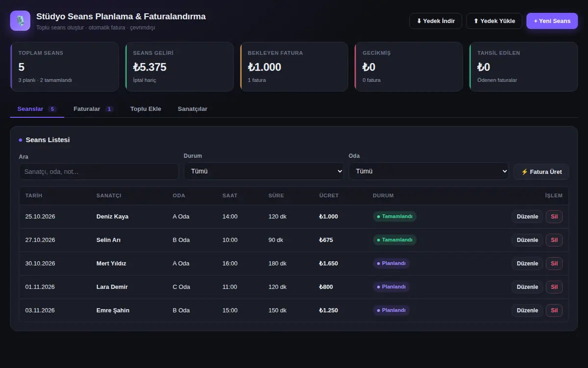The image size is (588, 368).
Task: Edit Emre Şahin's session
Action: point(527,310)
